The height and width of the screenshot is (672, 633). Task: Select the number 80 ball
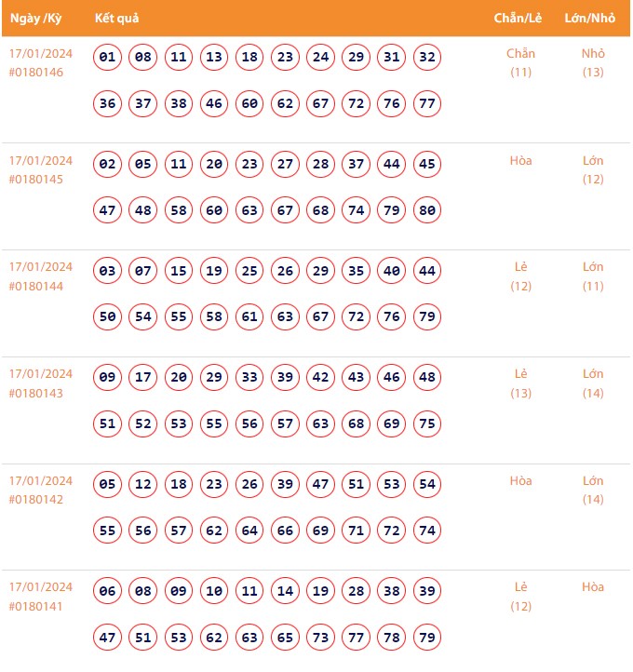pos(427,210)
